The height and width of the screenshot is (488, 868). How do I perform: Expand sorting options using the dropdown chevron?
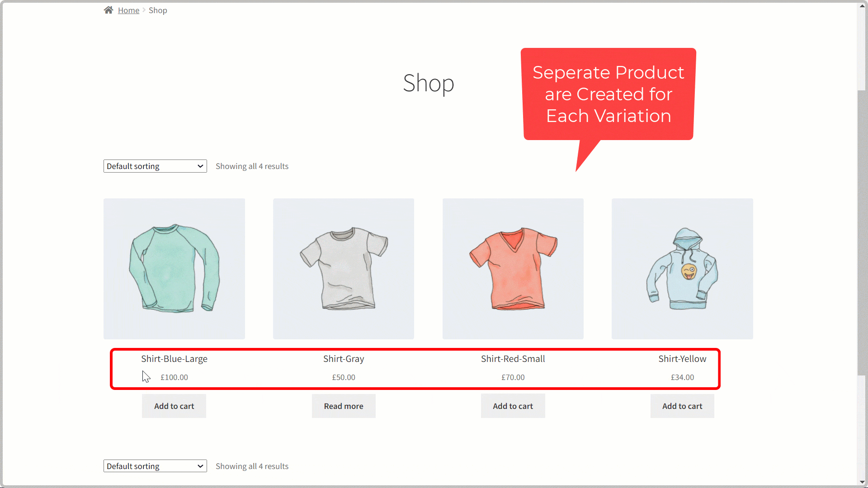pyautogui.click(x=199, y=166)
